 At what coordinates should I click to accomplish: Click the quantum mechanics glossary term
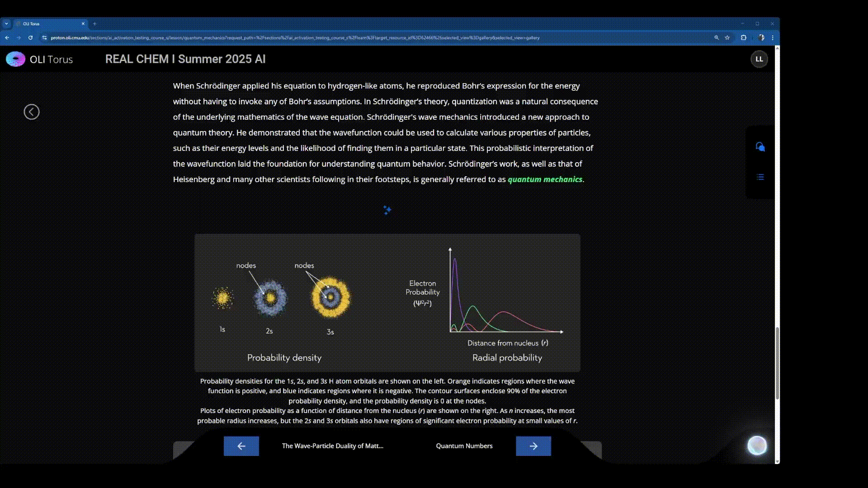coord(545,179)
